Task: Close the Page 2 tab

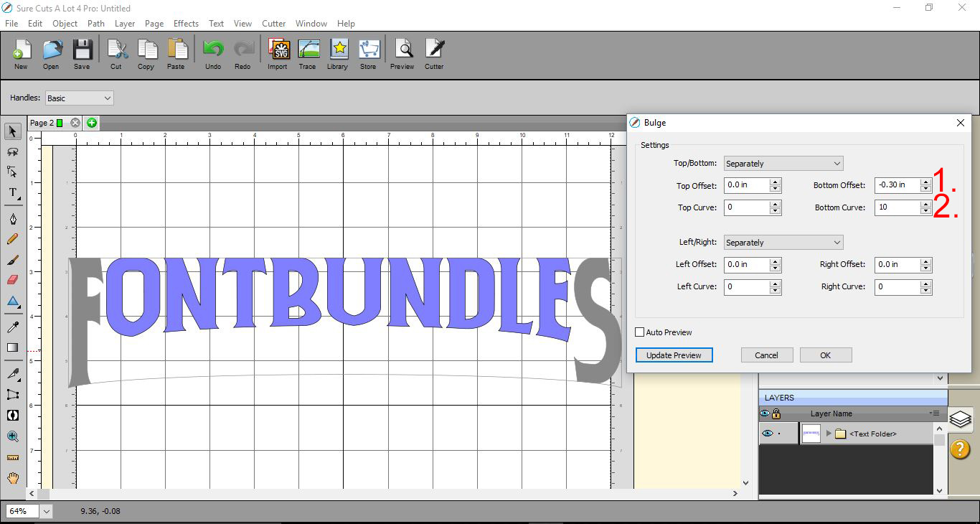Action: [x=75, y=123]
